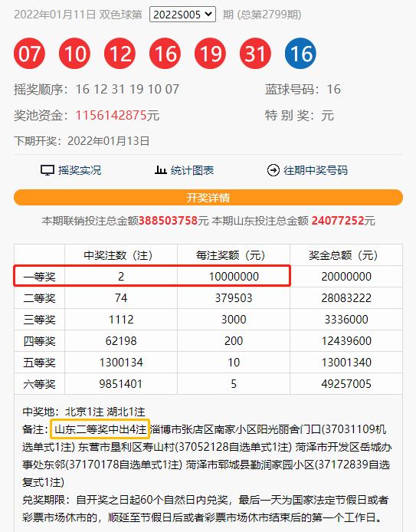This screenshot has width=416, height=532.
Task: Click the red prize pool amount 1156142875
Action: [x=111, y=115]
